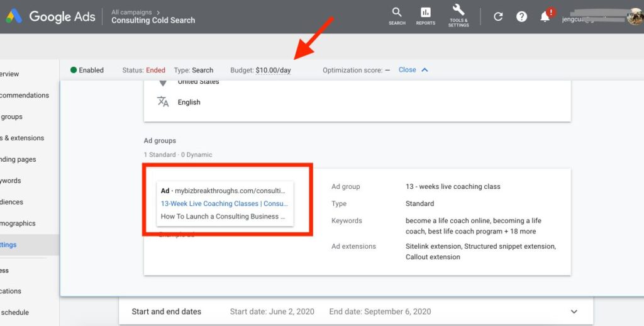Click How To Launch a Consulting Business description

click(x=223, y=216)
